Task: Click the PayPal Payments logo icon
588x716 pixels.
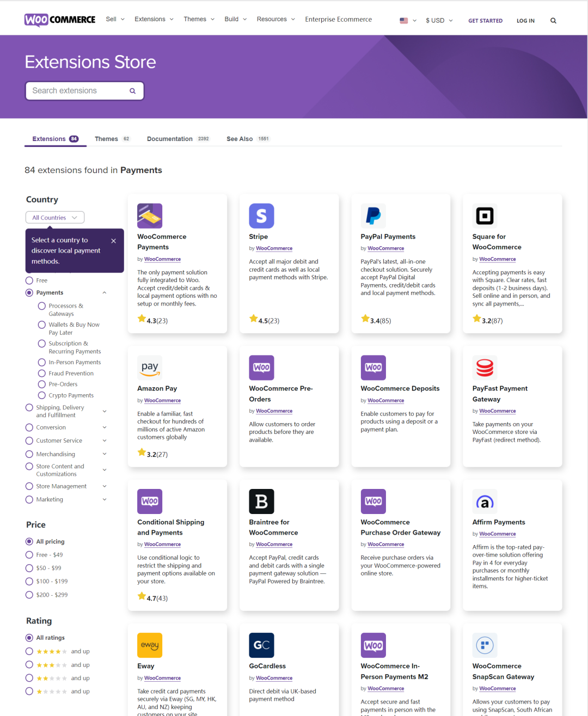Action: [373, 216]
